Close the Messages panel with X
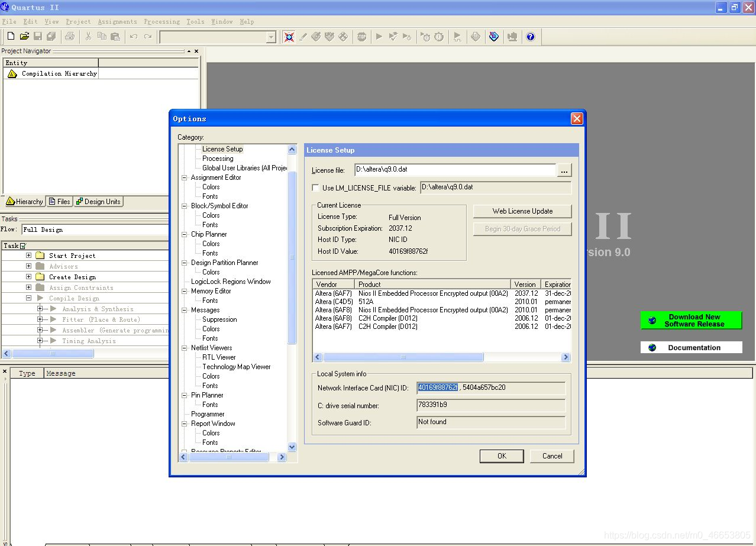 (5, 372)
